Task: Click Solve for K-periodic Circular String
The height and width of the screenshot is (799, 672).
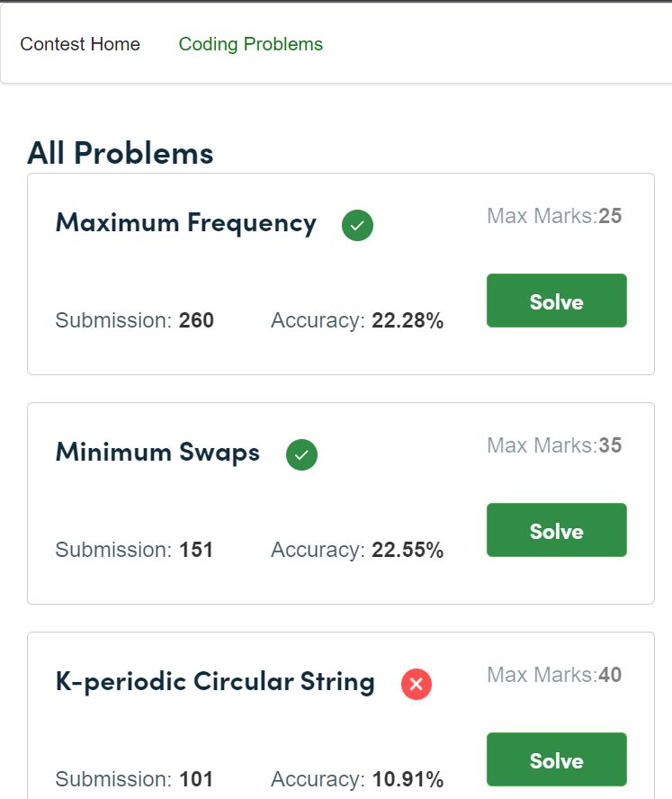Action: click(x=556, y=759)
